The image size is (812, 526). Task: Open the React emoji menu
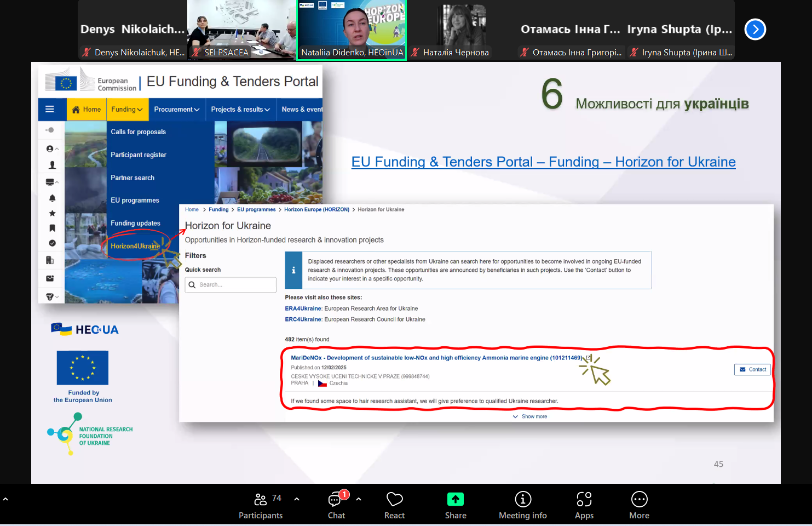(394, 506)
